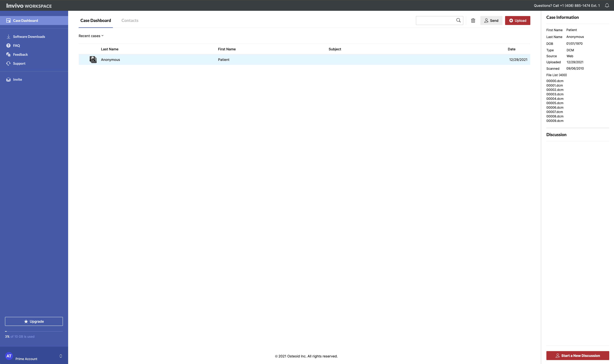Image resolution: width=614 pixels, height=364 pixels.
Task: Open the notification bell icon
Action: 607,5
